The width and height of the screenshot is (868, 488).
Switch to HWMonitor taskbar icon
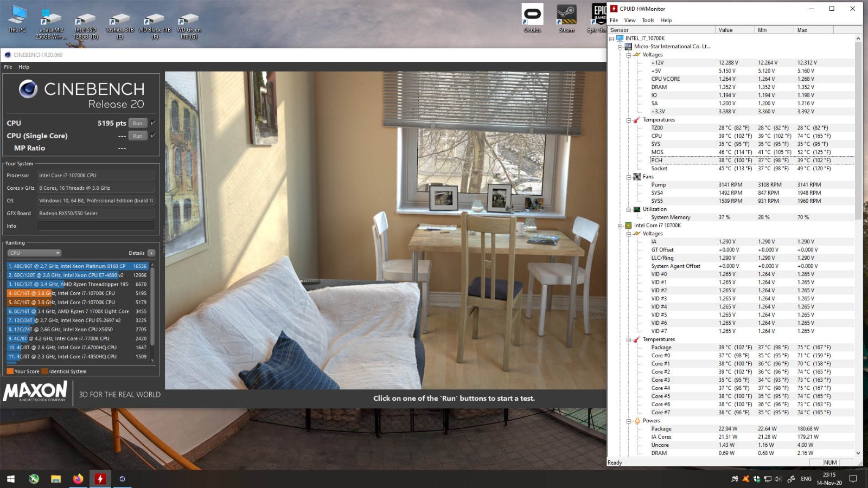(100, 479)
